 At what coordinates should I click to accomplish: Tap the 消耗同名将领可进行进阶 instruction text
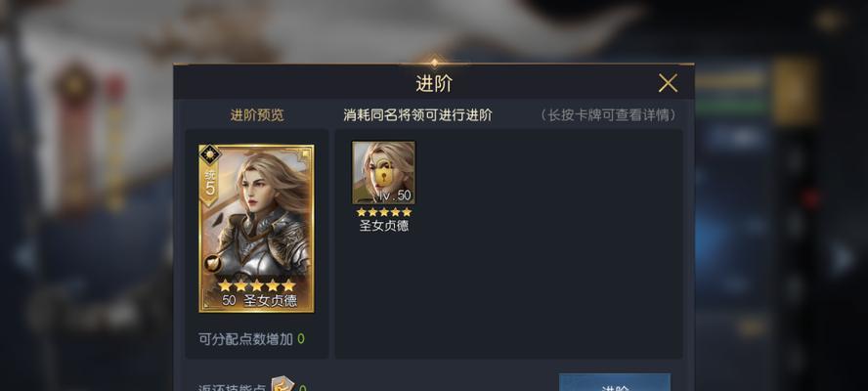click(417, 115)
